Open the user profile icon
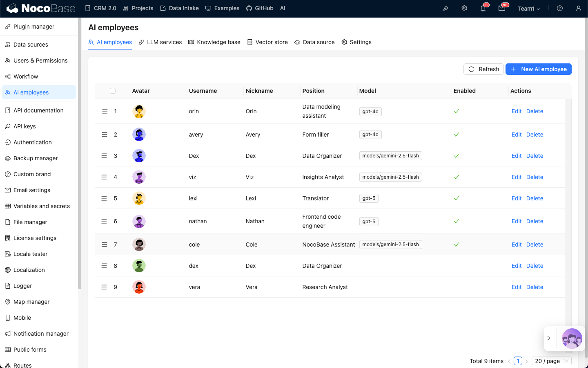Image resolution: width=588 pixels, height=368 pixels. coord(578,9)
